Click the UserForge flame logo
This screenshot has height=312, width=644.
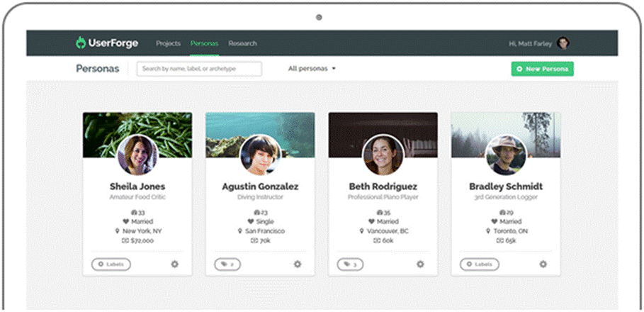(81, 43)
